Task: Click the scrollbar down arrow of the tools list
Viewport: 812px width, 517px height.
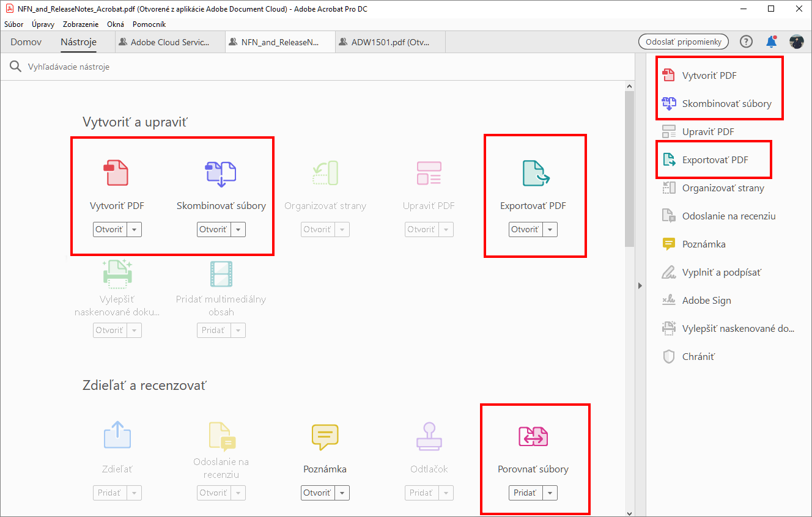Action: [x=630, y=512]
